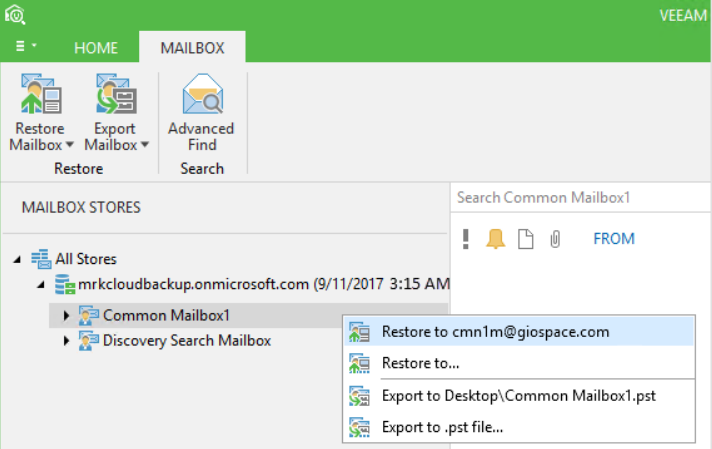Click the Restore group label

[x=79, y=168]
